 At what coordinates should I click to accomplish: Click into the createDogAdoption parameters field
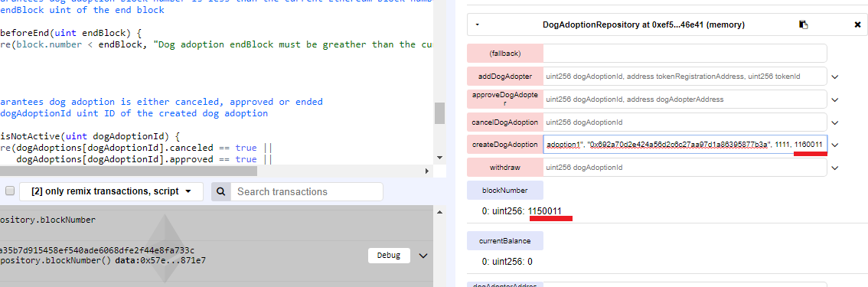click(685, 145)
